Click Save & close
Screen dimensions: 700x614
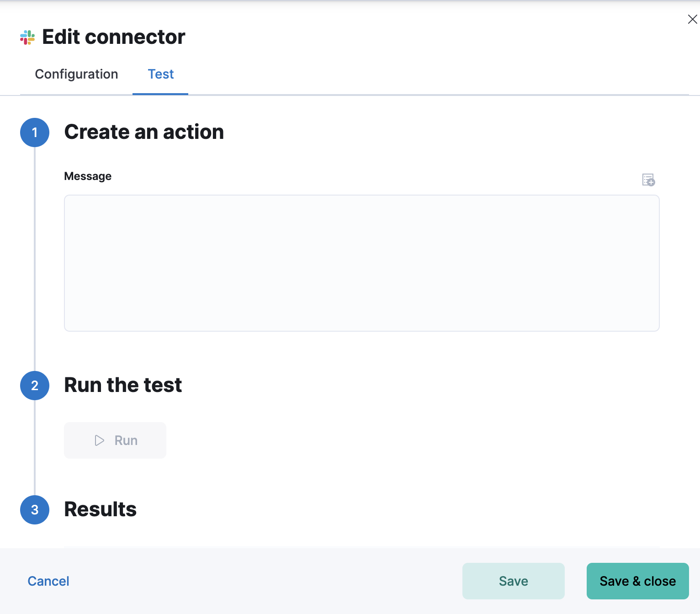(x=637, y=581)
